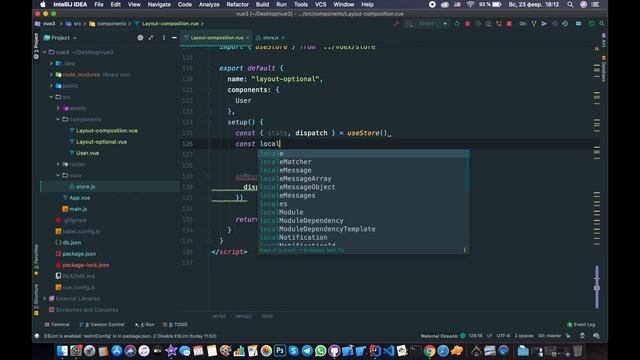Switch to the Layout-composition.vue tab

click(216, 38)
